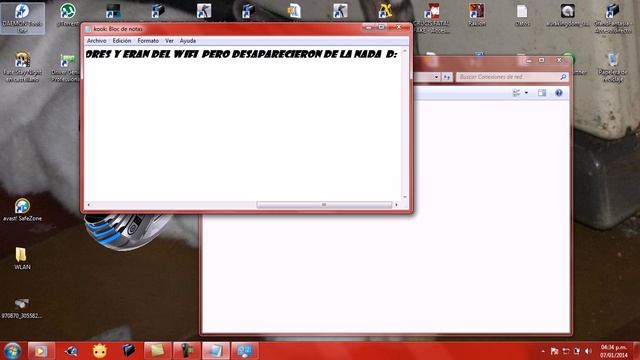Click the Show desktop button at taskbar end

636,351
